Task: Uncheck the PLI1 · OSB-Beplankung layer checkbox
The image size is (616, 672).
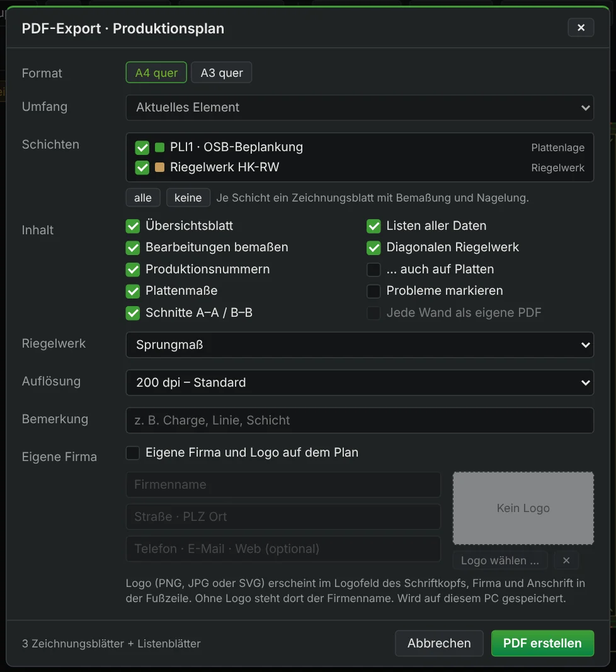Action: pos(142,147)
